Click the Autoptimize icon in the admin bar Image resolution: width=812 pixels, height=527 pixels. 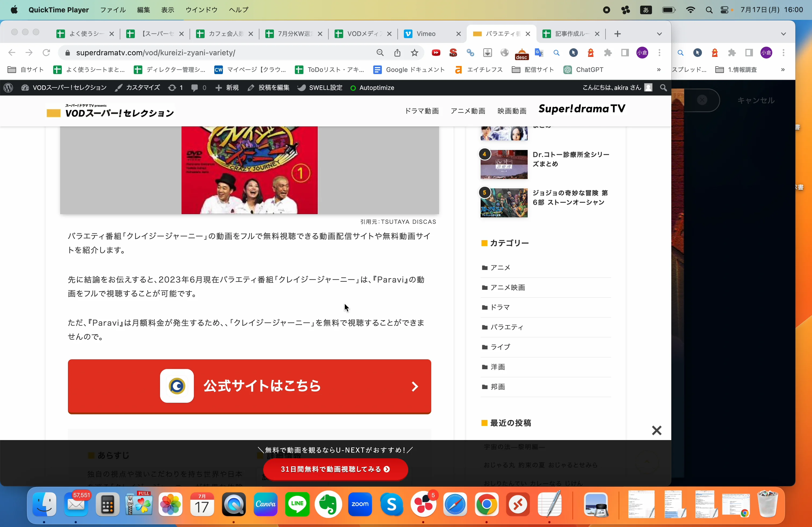[353, 87]
